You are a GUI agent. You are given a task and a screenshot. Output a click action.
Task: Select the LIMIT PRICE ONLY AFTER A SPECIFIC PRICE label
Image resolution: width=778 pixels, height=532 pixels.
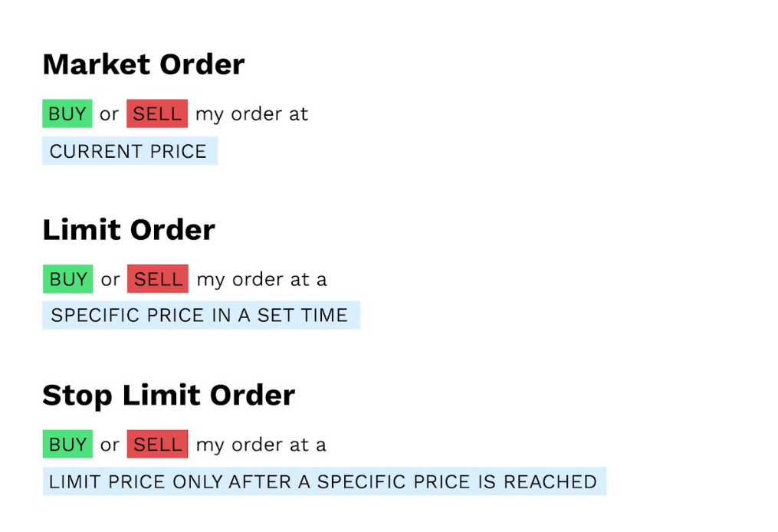coord(324,481)
